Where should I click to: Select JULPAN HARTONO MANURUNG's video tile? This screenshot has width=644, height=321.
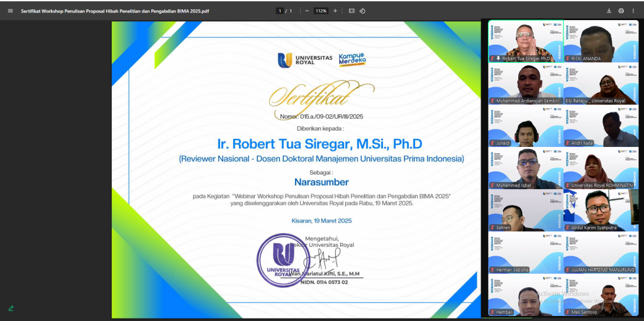pos(601,252)
